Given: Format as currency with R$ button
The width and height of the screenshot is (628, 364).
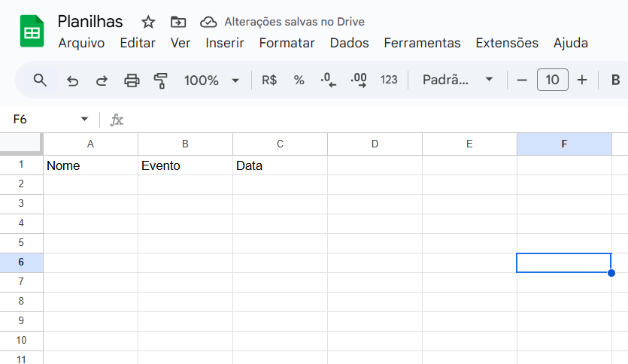Looking at the screenshot, I should [269, 80].
